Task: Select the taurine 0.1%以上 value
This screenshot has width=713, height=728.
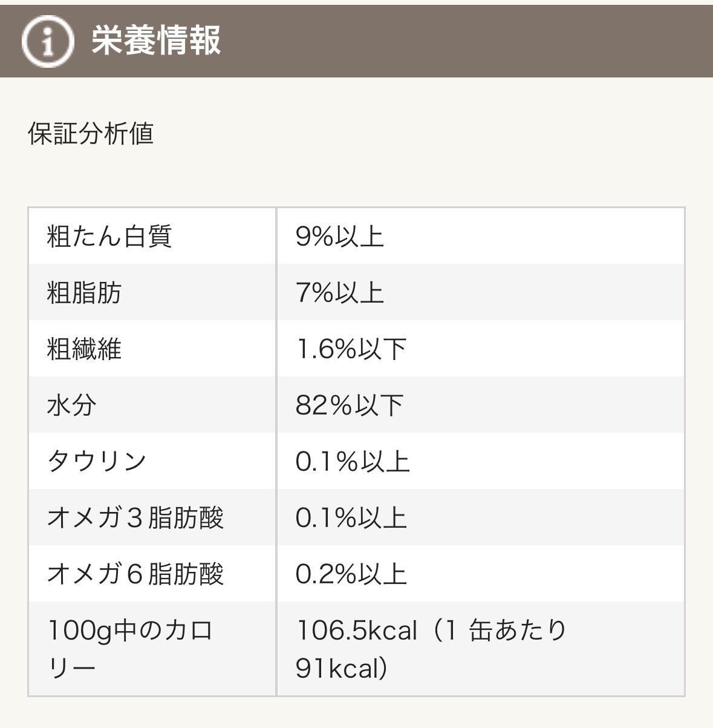Action: (352, 461)
